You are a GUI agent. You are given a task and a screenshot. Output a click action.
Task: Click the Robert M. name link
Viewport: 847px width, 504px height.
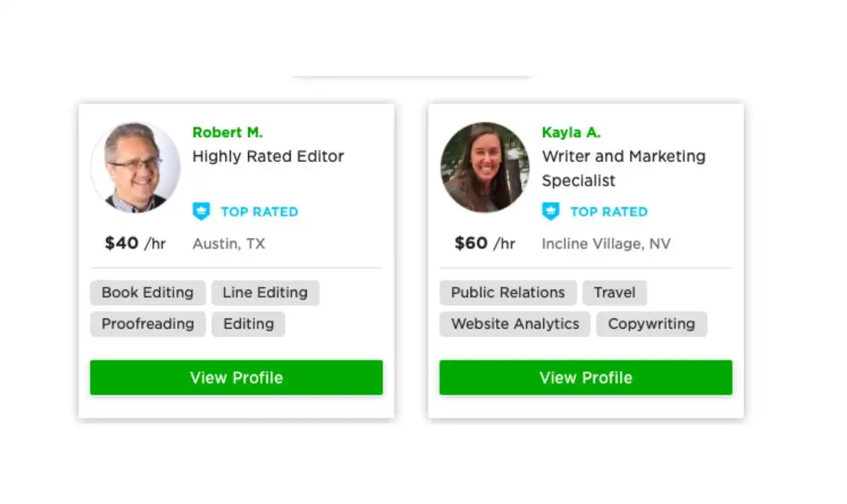(227, 132)
